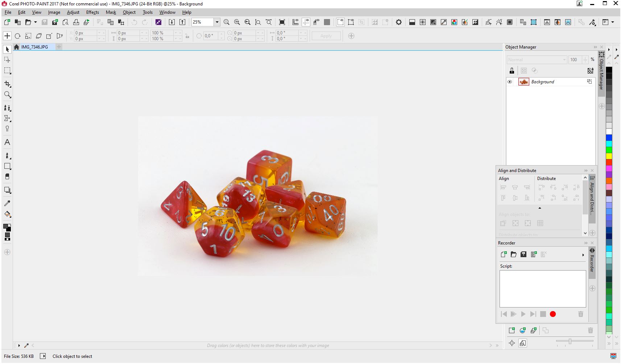
Task: Select the Eraser tool
Action: click(7, 177)
